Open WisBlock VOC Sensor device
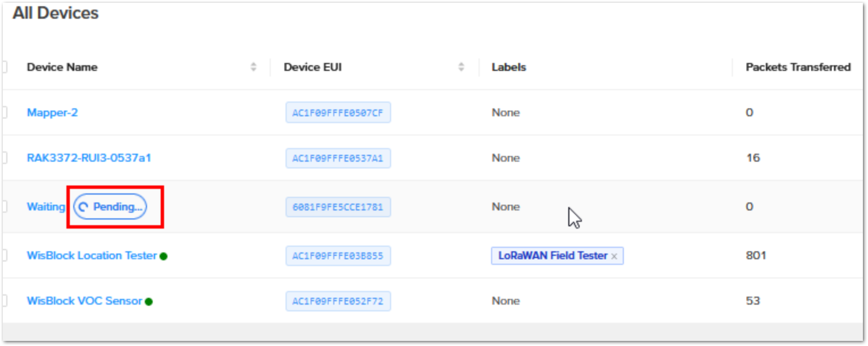This screenshot has height=346, width=868. point(85,301)
